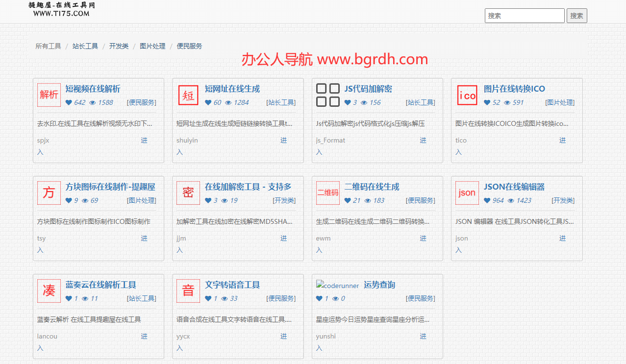Click inside the 搜索 text input field

pos(524,16)
